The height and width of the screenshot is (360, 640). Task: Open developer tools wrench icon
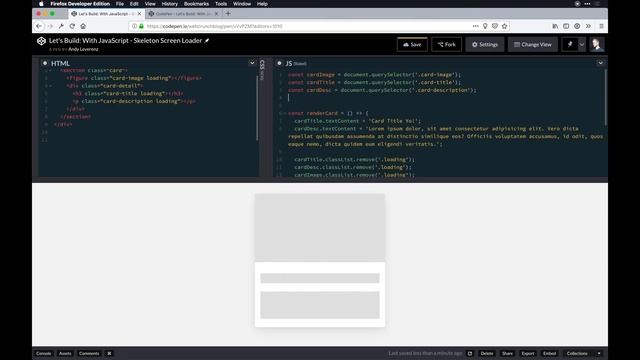[61, 26]
